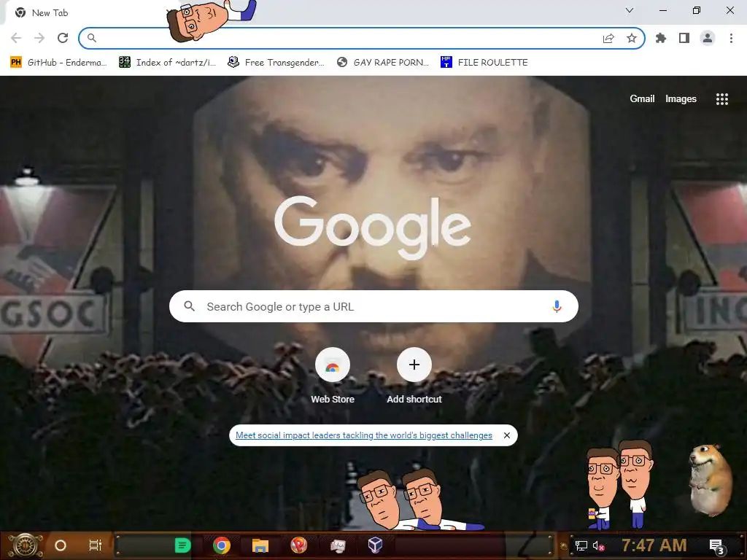Unmute the volume icon in the tray
The height and width of the screenshot is (560, 747).
pyautogui.click(x=598, y=545)
